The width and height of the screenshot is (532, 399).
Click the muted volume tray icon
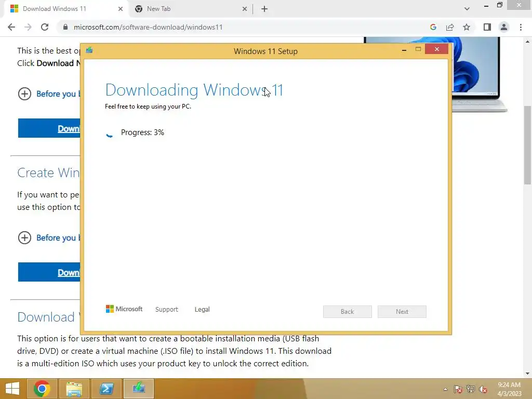tap(483, 389)
